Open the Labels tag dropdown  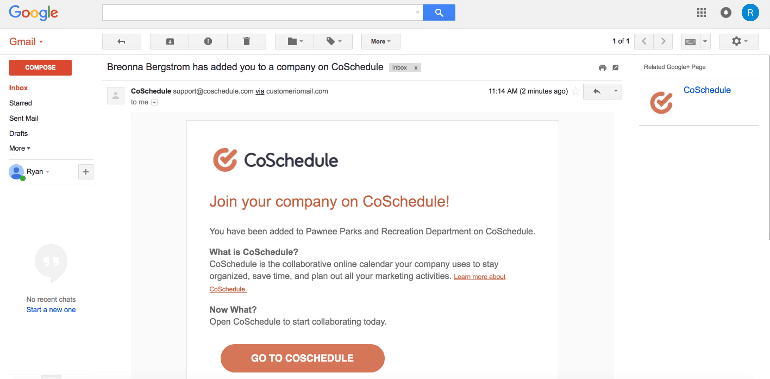[x=333, y=42]
